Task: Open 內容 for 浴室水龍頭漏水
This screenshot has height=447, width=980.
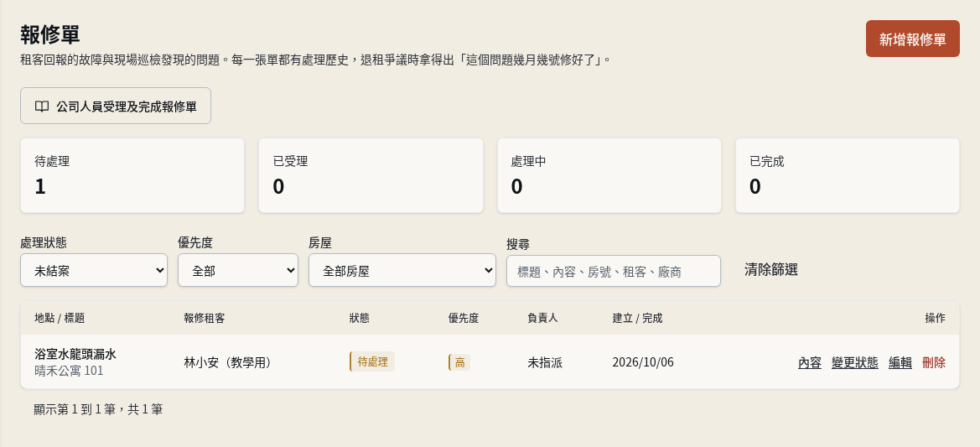Action: pos(809,362)
